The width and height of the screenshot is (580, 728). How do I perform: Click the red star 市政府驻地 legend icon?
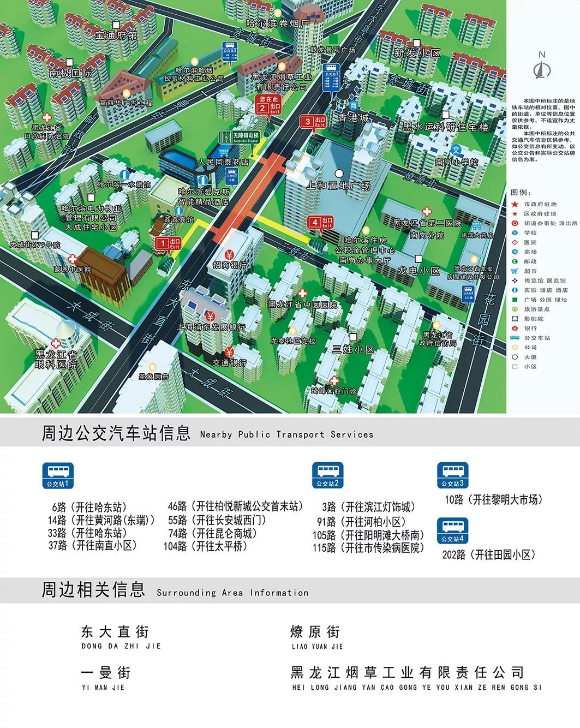[514, 204]
